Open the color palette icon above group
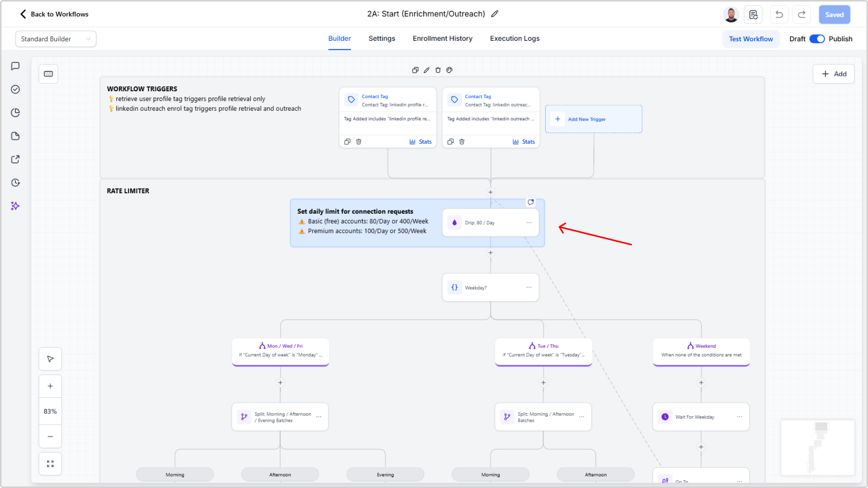Screen dimensions: 868x488 (x=449, y=70)
